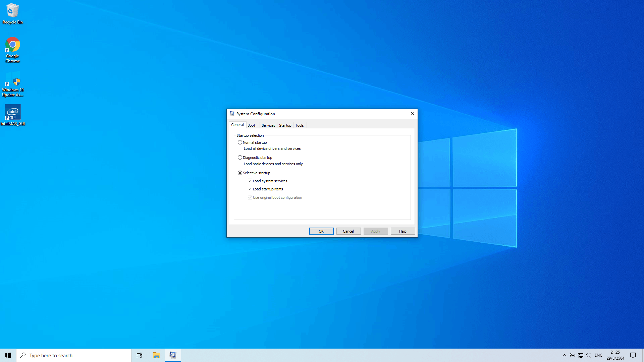This screenshot has width=644, height=362.
Task: Switch to the Boot tab
Action: tap(251, 125)
